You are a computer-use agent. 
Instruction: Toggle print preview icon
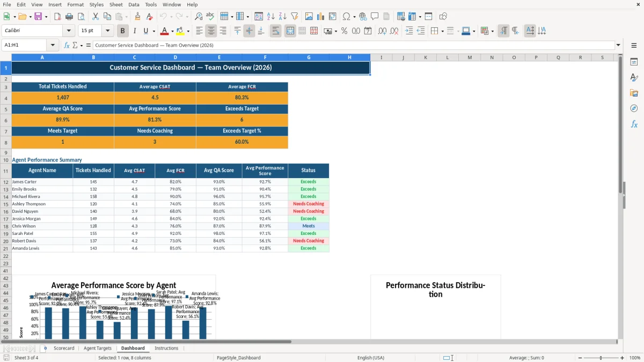coord(80,17)
